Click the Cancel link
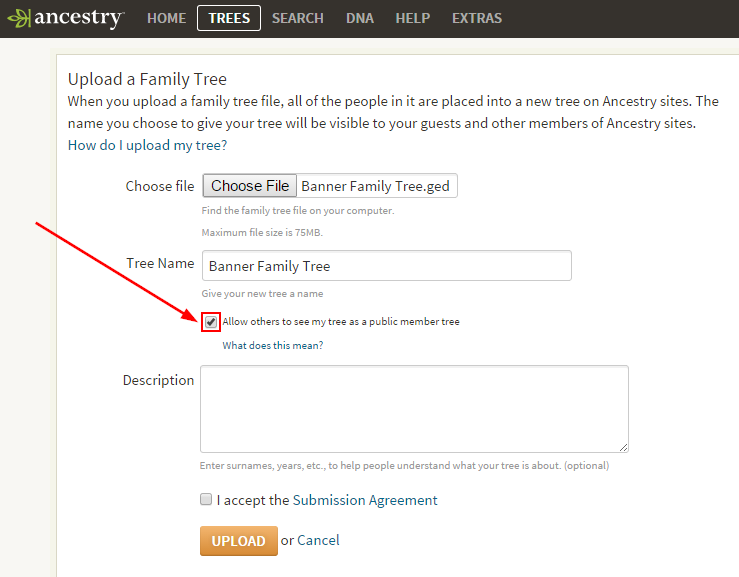 [x=318, y=540]
